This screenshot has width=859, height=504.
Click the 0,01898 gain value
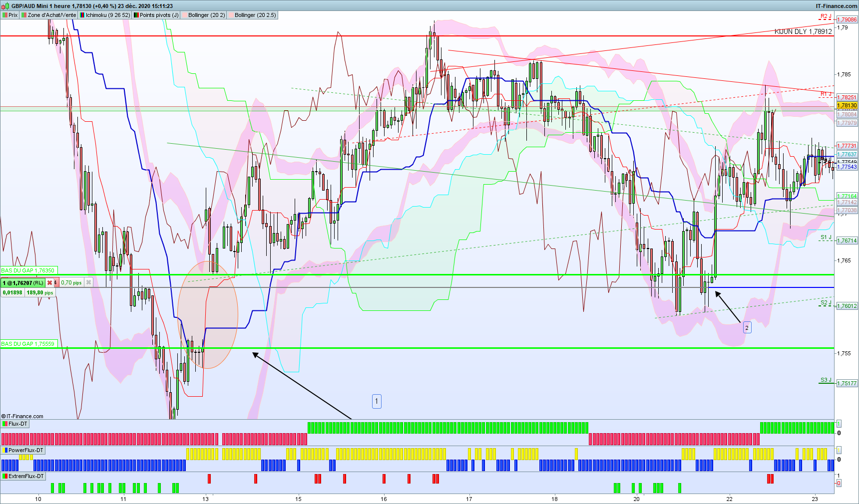[x=12, y=292]
